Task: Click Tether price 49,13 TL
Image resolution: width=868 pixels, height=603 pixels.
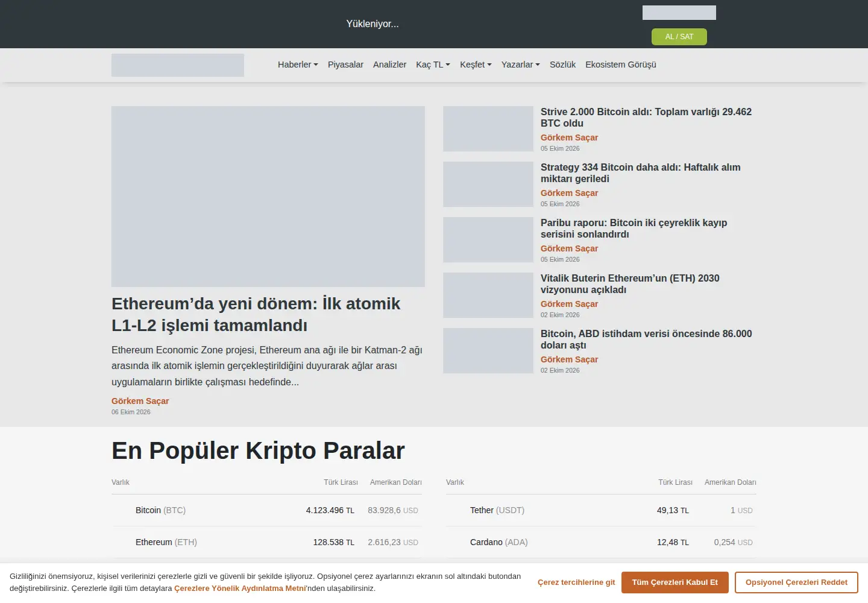Action: [673, 510]
